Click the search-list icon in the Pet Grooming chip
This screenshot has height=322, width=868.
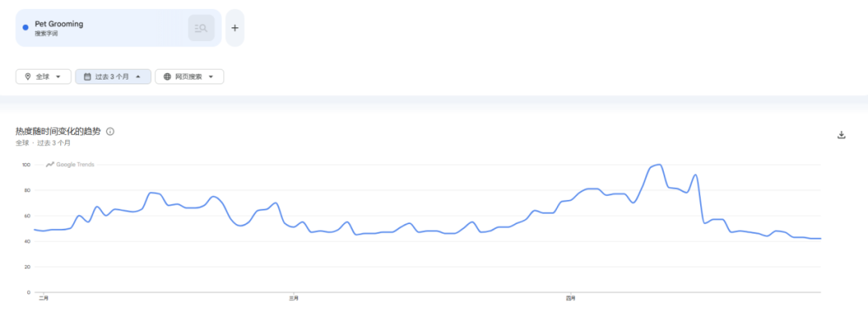pyautogui.click(x=202, y=27)
